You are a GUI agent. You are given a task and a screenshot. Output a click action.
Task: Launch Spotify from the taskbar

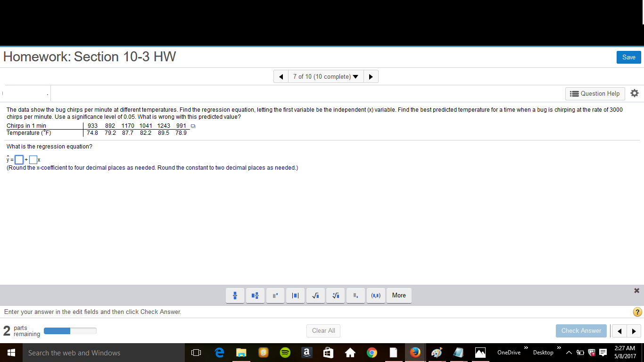coord(285,353)
